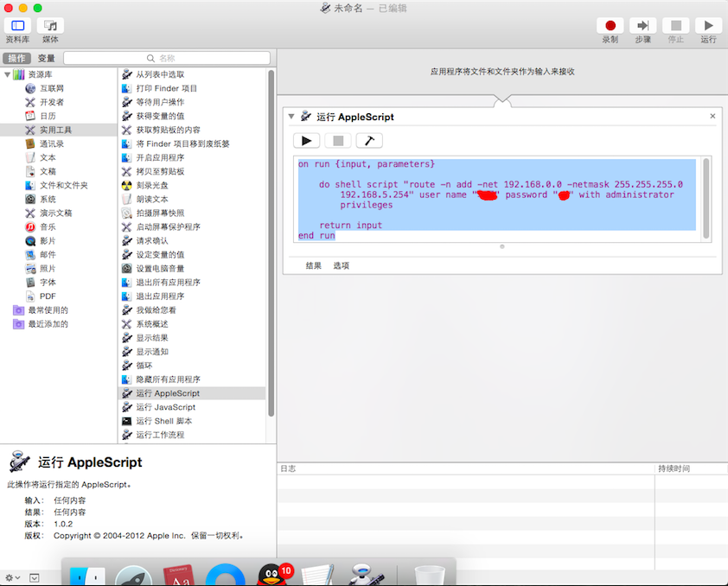The width and height of the screenshot is (728, 586).
Task: Open the Dictionary app in Dock
Action: tap(179, 576)
